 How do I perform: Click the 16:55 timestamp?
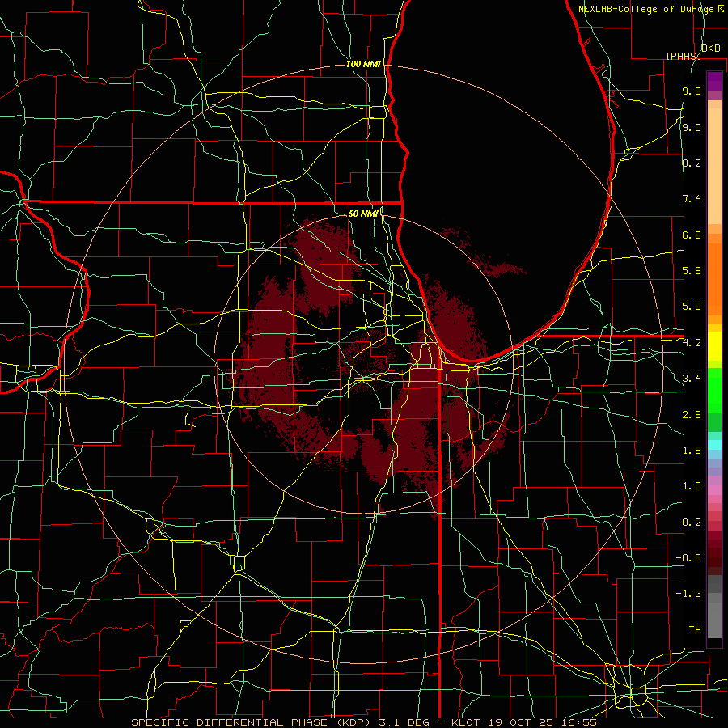pos(579,722)
